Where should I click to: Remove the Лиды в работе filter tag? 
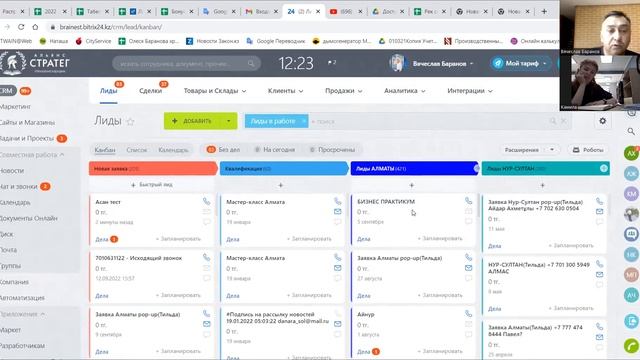pos(304,121)
